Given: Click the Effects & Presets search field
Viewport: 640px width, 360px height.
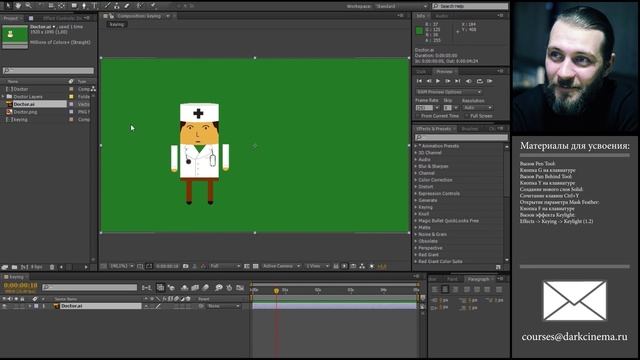Looking at the screenshot, I should pyautogui.click(x=461, y=138).
